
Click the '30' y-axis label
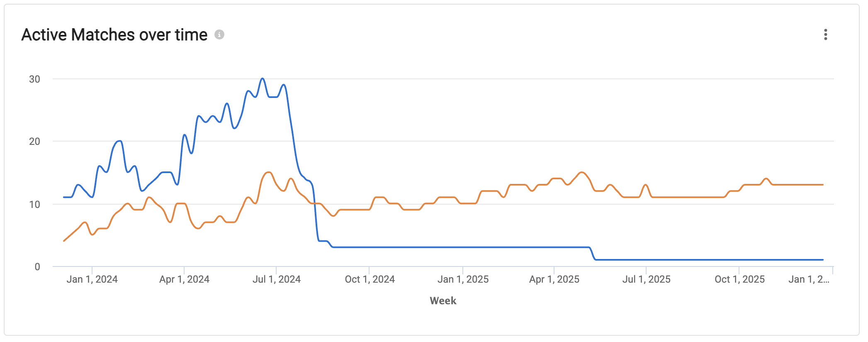point(34,79)
